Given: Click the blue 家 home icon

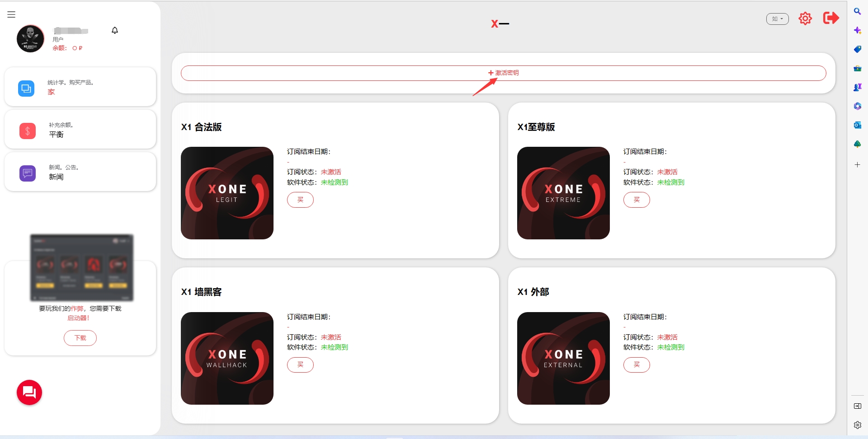Looking at the screenshot, I should click(x=26, y=88).
